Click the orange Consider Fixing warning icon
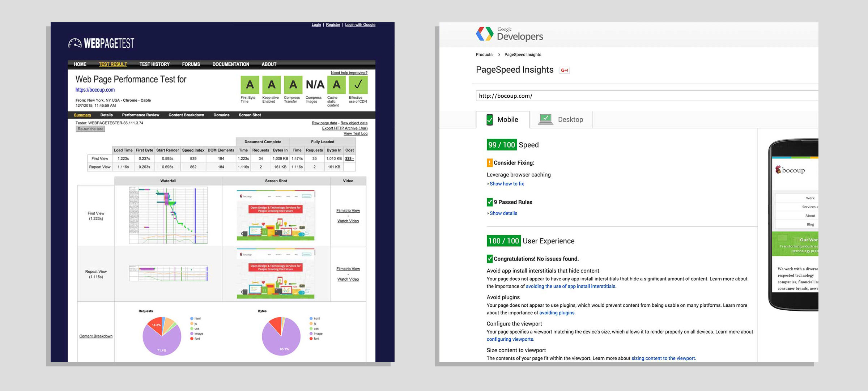 [490, 163]
